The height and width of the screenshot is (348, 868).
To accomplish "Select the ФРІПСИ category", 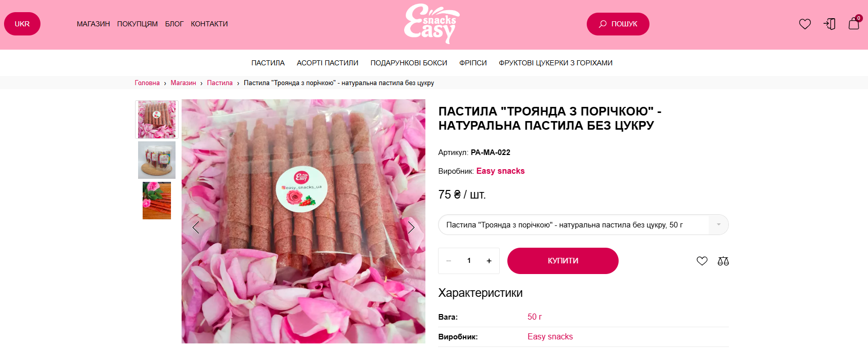I will (x=473, y=63).
